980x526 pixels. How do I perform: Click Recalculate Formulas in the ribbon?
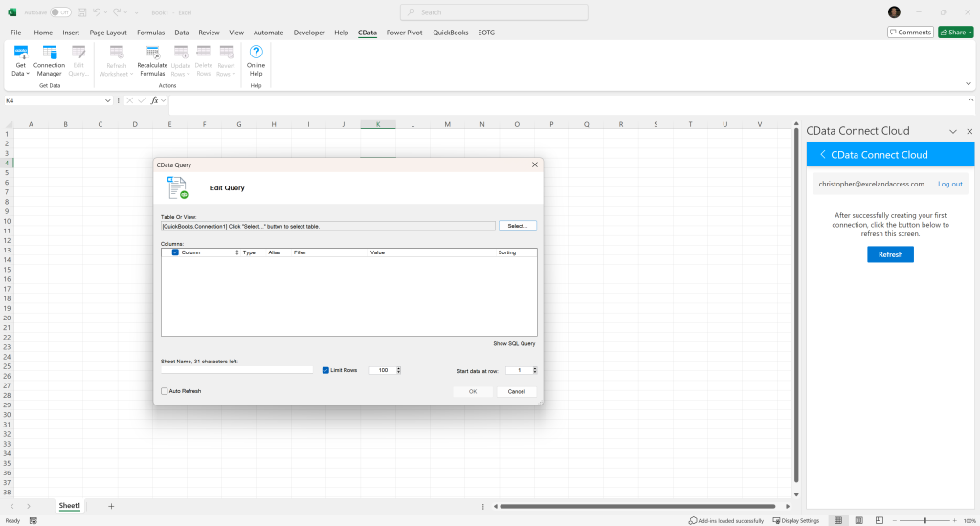pyautogui.click(x=152, y=60)
